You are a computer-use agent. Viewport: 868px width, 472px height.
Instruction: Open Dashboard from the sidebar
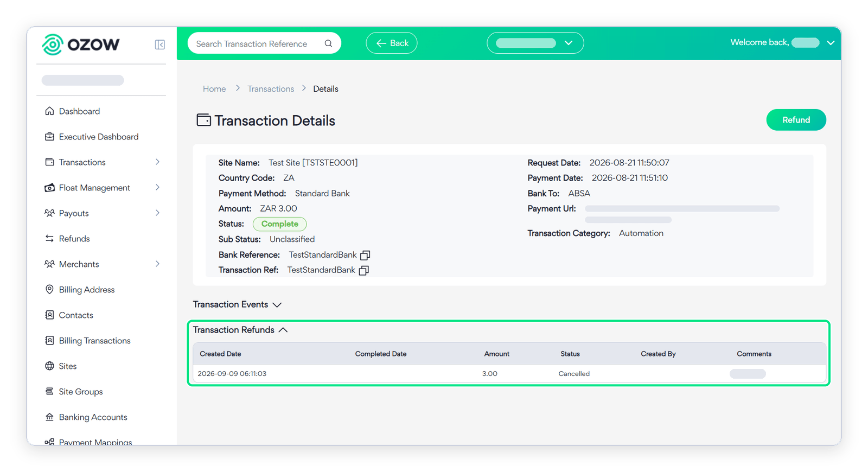(79, 111)
